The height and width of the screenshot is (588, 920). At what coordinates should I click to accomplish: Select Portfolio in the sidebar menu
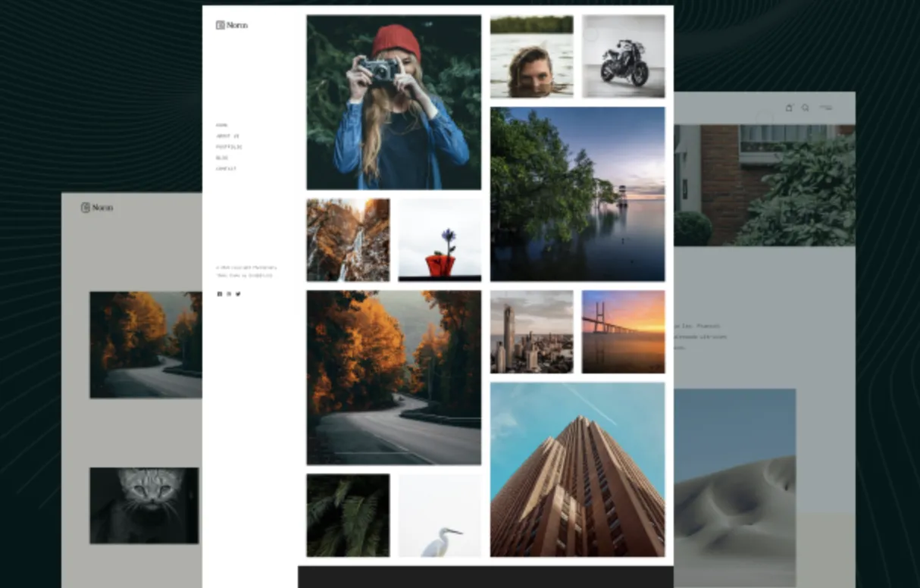pos(229,147)
